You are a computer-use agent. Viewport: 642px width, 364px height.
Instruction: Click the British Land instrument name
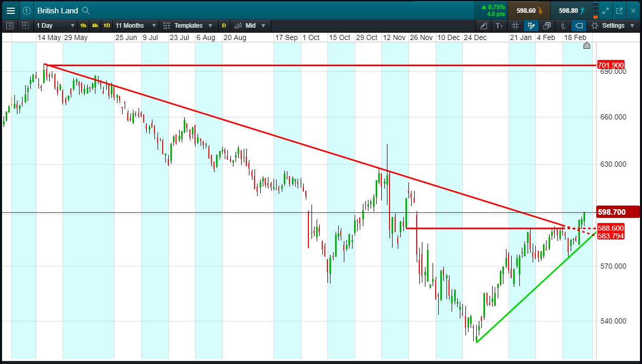pyautogui.click(x=57, y=10)
